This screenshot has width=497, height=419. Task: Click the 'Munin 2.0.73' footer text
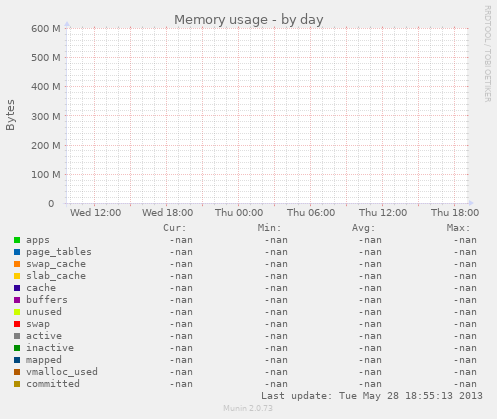coord(248,408)
